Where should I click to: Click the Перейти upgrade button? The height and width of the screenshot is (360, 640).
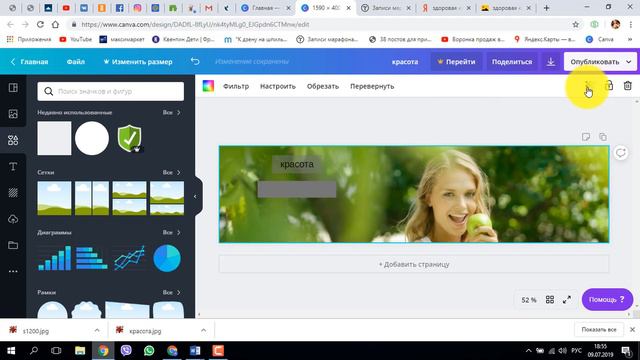pos(456,62)
